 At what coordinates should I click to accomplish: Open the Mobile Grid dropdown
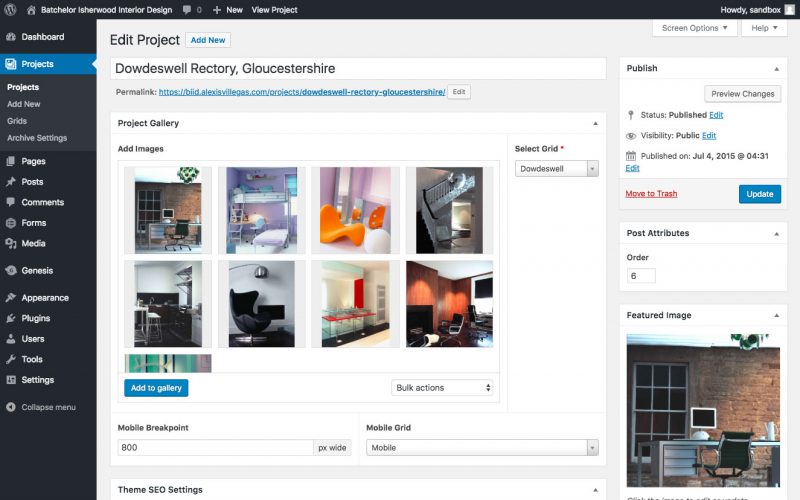482,447
